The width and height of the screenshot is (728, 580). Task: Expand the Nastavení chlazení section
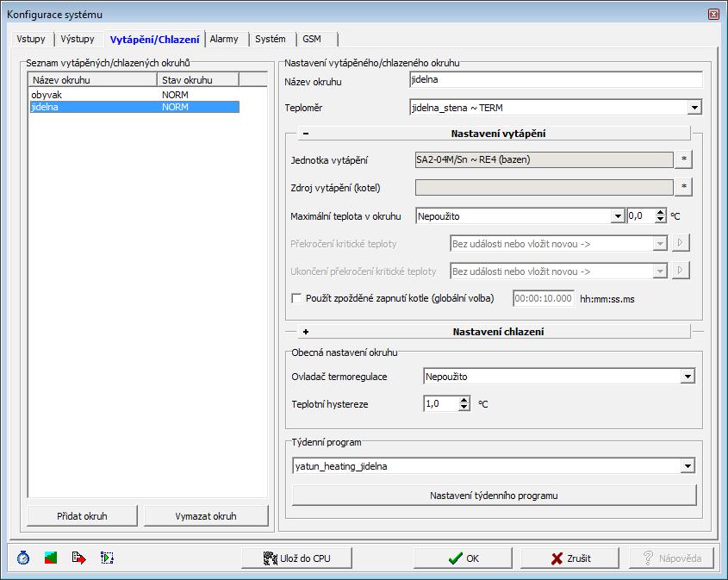[306, 332]
